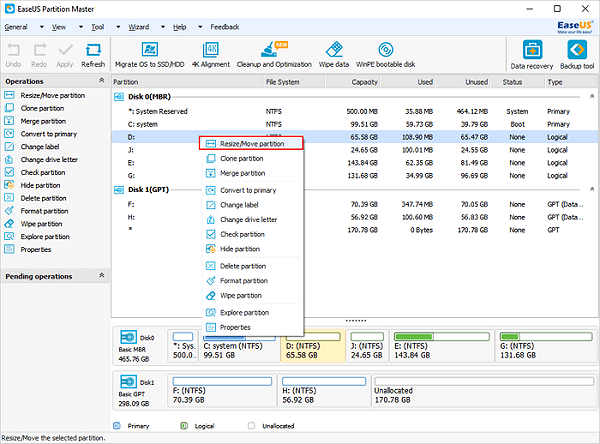Click the Refresh toolbar button

[x=93, y=55]
